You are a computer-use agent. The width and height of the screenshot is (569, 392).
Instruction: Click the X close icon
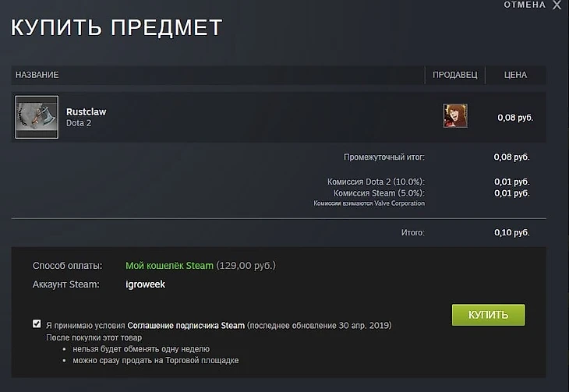pyautogui.click(x=557, y=5)
